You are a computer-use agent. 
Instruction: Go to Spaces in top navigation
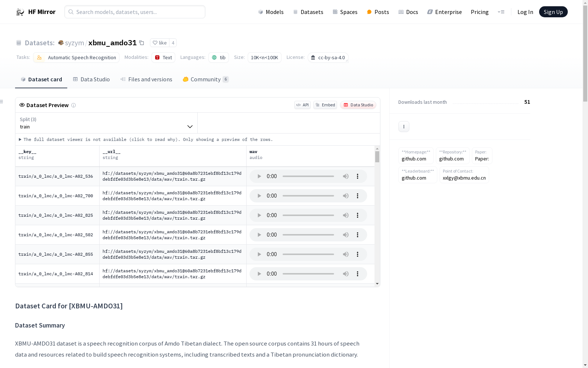345,12
